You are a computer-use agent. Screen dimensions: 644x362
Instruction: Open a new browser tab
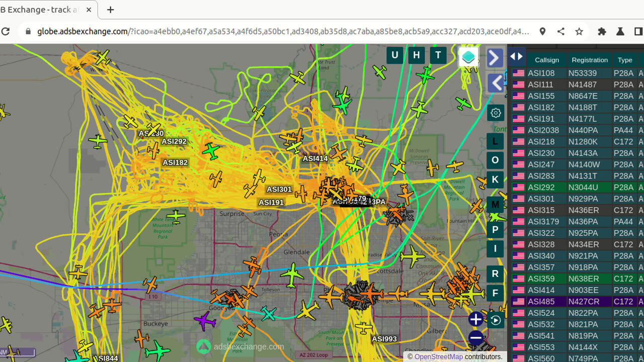click(x=111, y=10)
